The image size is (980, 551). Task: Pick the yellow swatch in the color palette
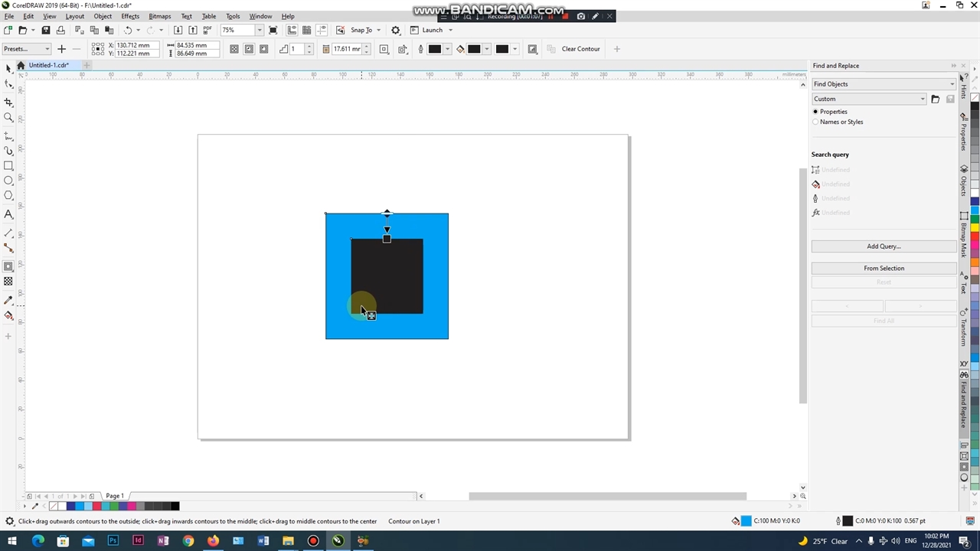click(x=975, y=227)
